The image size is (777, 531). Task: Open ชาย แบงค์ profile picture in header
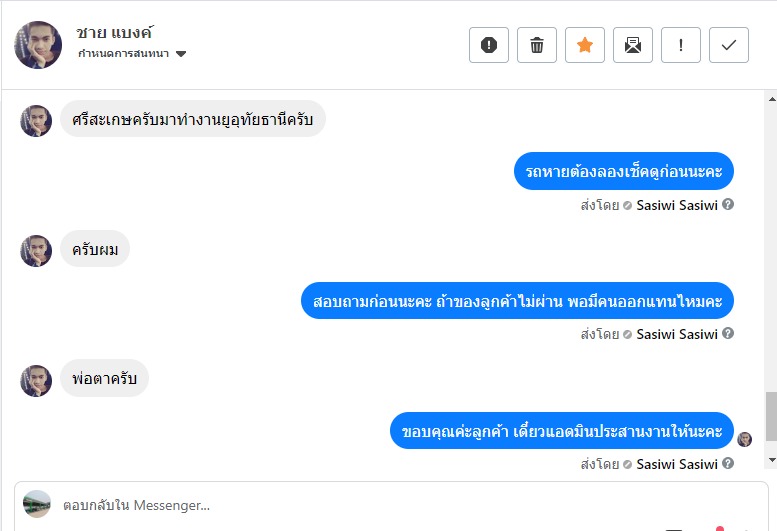point(38,45)
